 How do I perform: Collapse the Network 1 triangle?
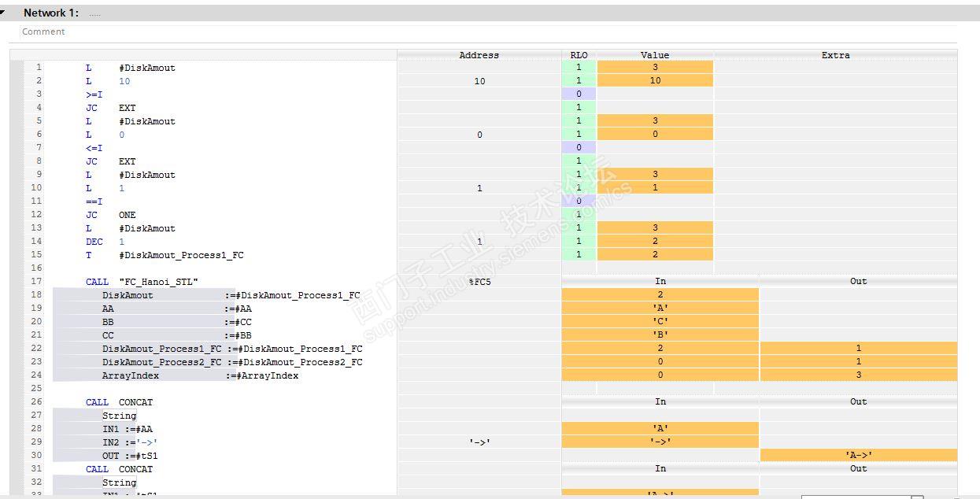pos(3,13)
